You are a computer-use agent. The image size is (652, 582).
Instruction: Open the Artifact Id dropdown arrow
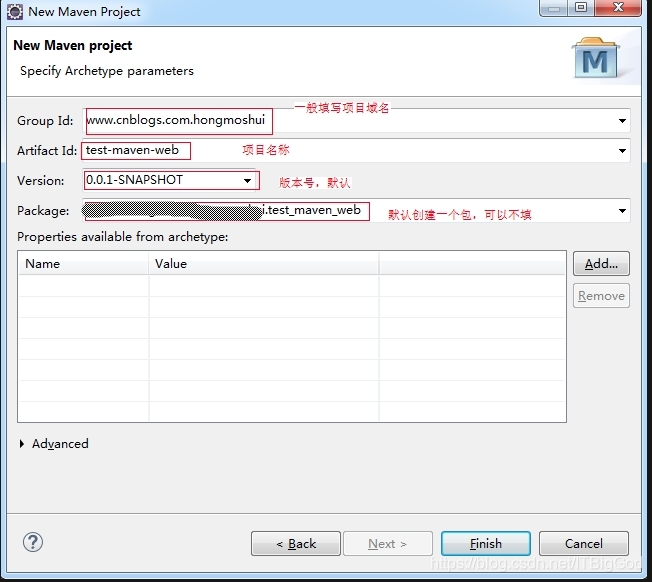click(x=622, y=151)
